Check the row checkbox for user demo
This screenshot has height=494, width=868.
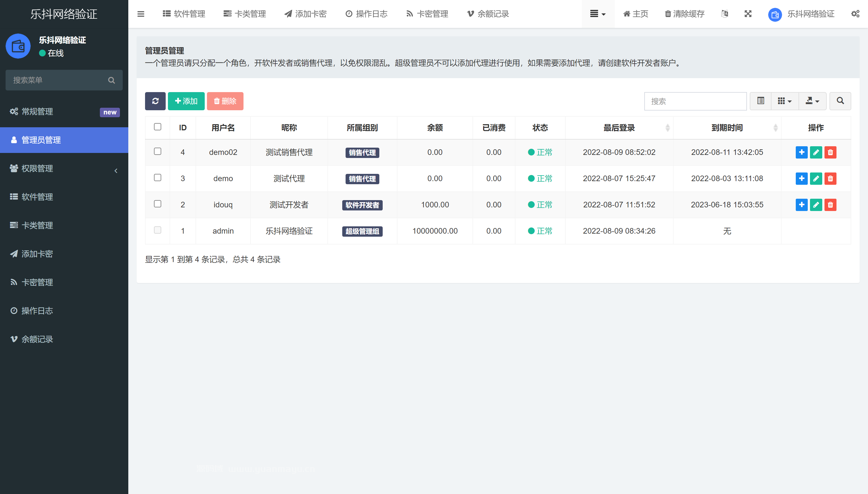[157, 178]
